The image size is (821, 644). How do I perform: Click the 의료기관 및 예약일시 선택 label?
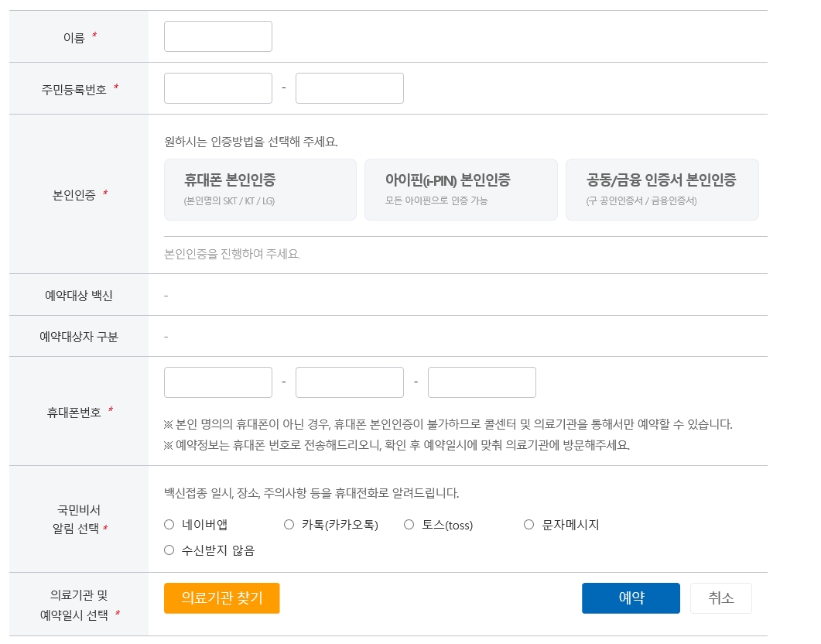pyautogui.click(x=79, y=605)
